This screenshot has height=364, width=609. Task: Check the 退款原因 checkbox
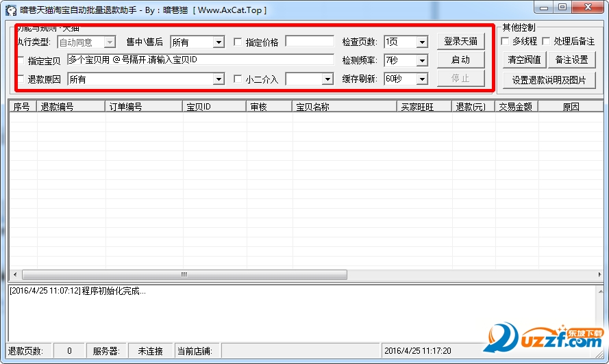pyautogui.click(x=21, y=79)
